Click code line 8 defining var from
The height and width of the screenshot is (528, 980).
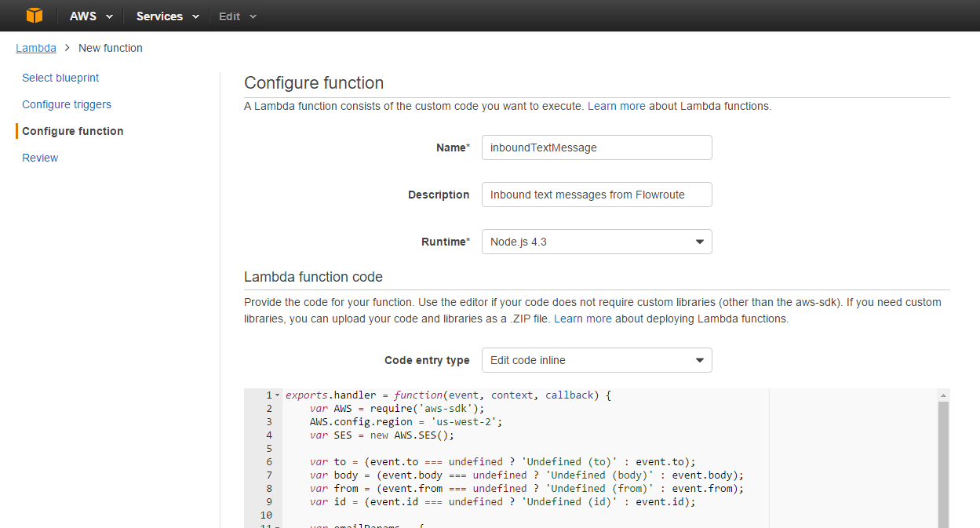[x=526, y=488]
